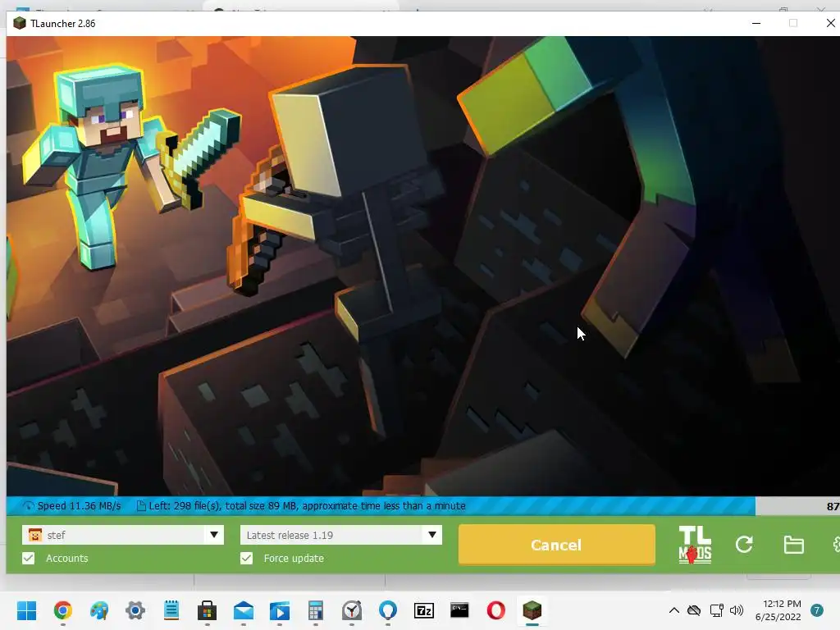Image resolution: width=840 pixels, height=630 pixels.
Task: Open the launcher settings gear icon
Action: coord(836,545)
